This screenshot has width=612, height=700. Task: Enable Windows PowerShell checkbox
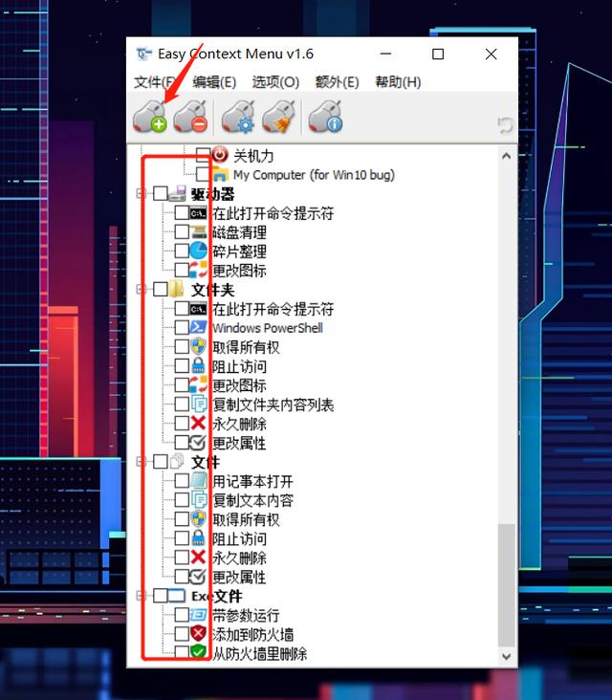182,327
